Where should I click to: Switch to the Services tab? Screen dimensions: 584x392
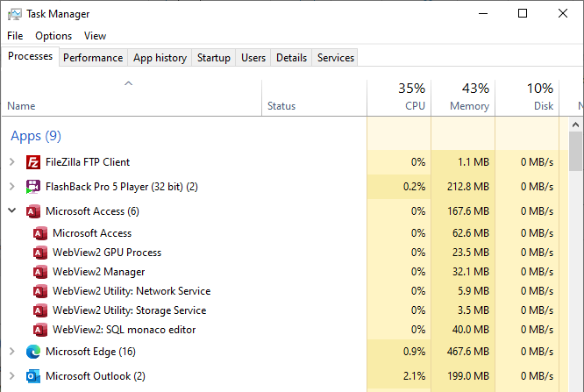tap(336, 58)
